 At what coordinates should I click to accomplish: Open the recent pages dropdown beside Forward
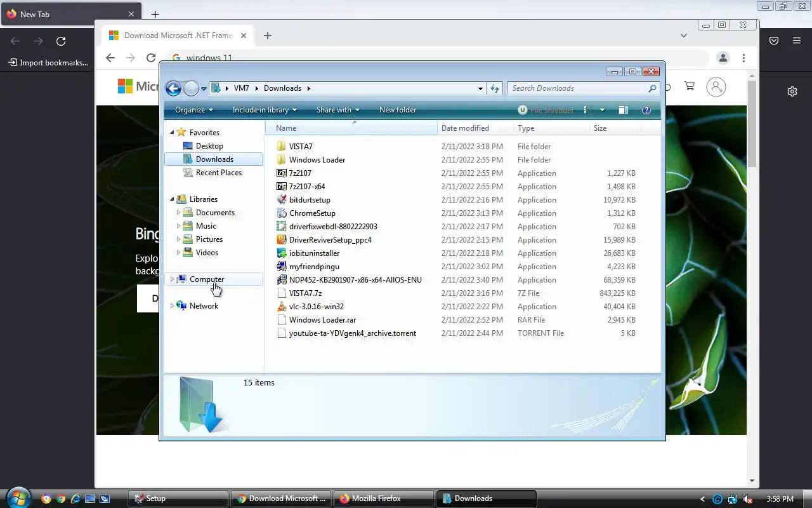pyautogui.click(x=204, y=89)
